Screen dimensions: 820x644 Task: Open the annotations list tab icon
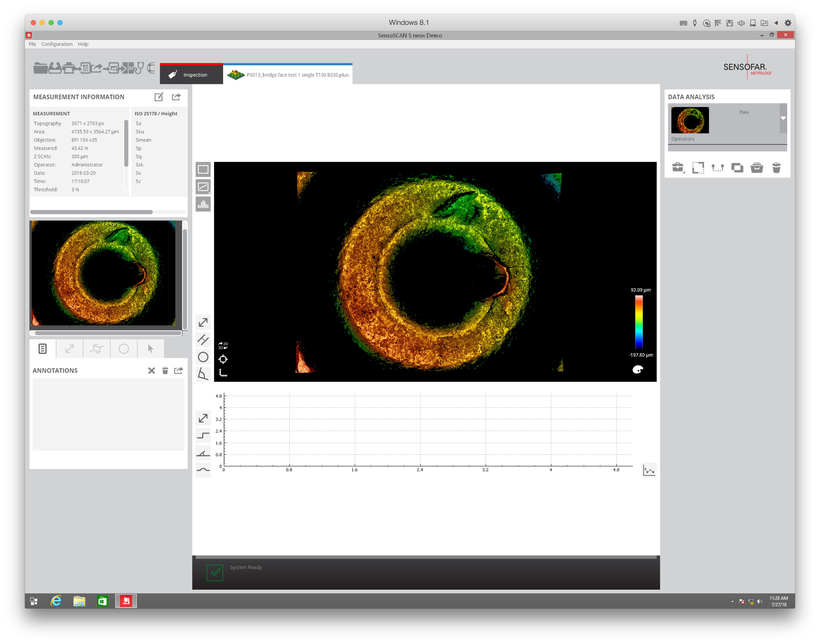pos(43,349)
